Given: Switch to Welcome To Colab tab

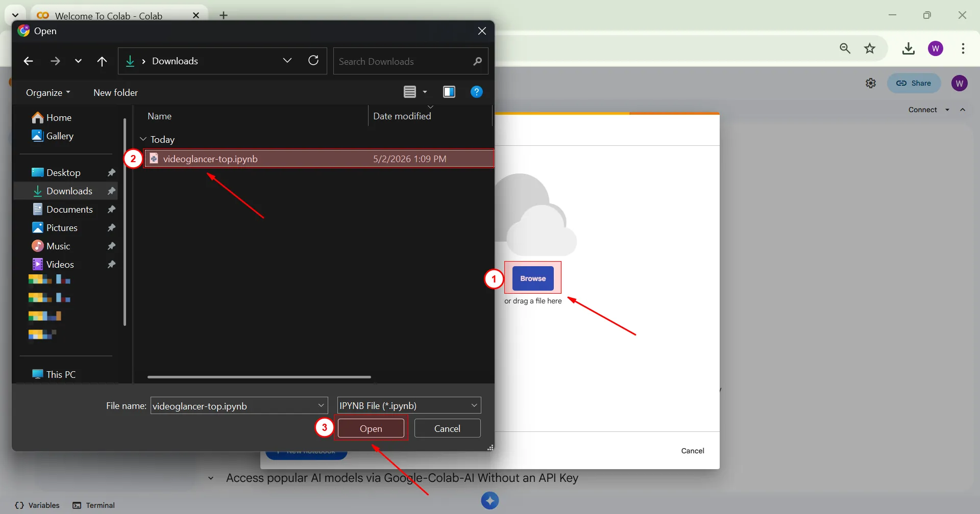Looking at the screenshot, I should point(108,16).
